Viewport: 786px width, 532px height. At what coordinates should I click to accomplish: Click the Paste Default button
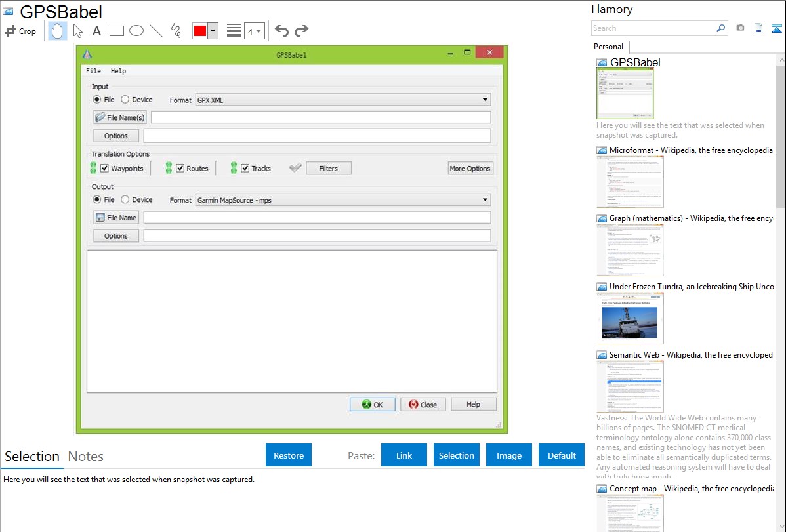pos(562,455)
